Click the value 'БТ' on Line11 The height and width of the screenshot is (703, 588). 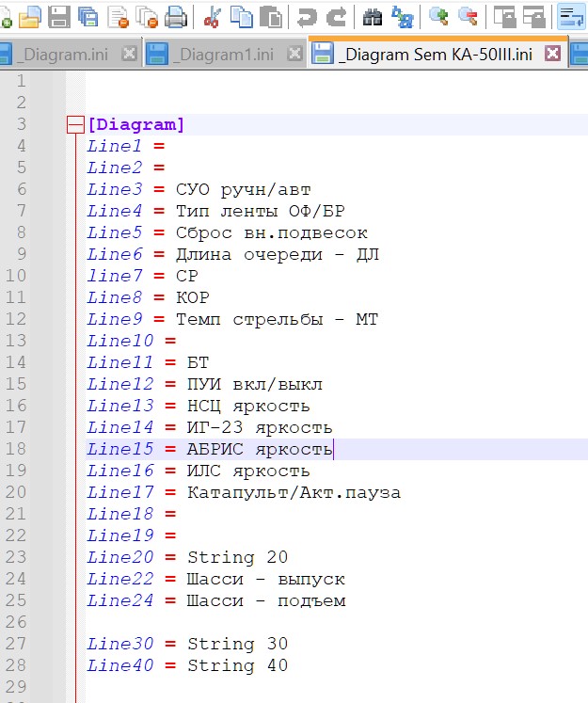tap(199, 362)
